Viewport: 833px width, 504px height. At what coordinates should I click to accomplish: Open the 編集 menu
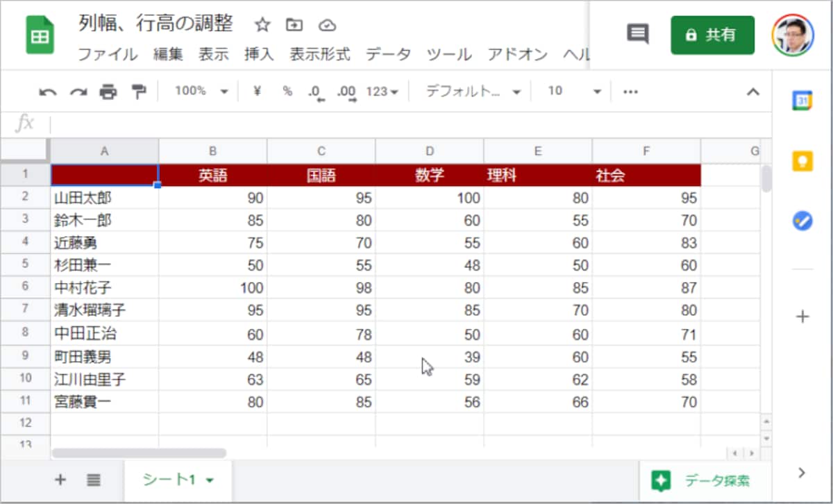[169, 54]
